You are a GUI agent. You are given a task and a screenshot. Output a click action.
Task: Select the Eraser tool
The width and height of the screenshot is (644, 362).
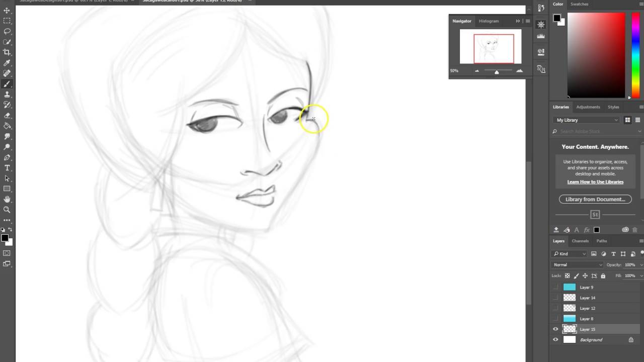coord(7,116)
